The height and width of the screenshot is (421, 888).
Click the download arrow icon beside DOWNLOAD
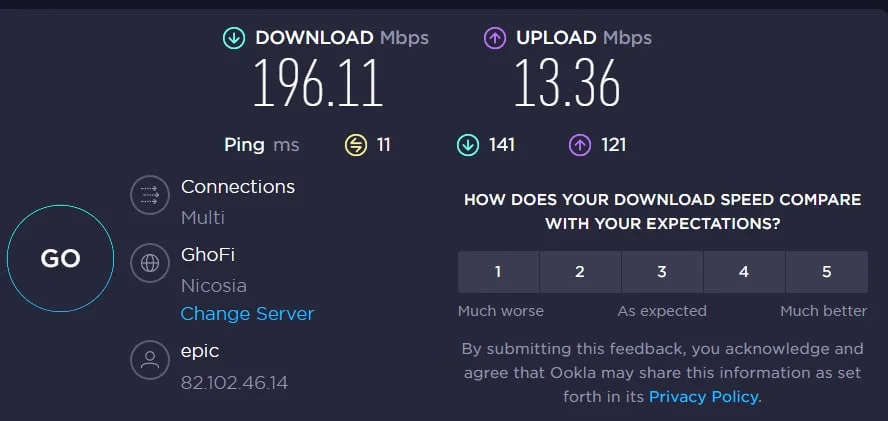[234, 38]
